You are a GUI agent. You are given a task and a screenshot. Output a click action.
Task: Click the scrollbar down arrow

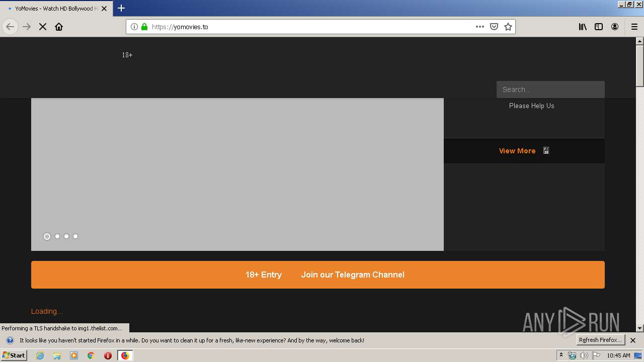click(x=640, y=328)
